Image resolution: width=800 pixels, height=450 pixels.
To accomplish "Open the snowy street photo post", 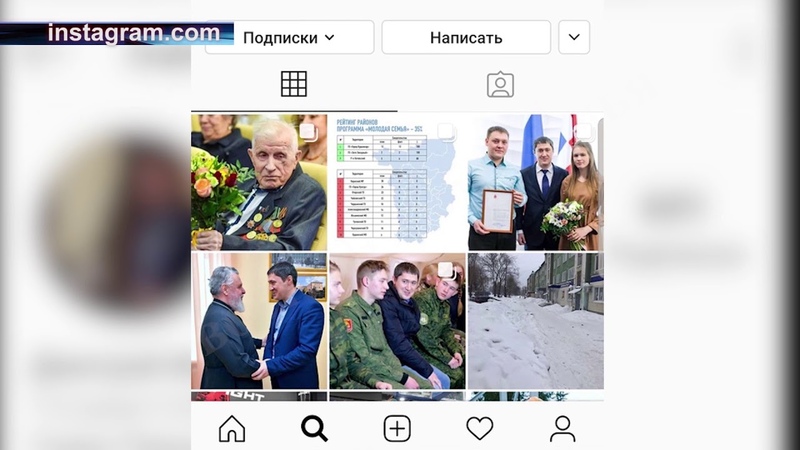I will [x=536, y=321].
